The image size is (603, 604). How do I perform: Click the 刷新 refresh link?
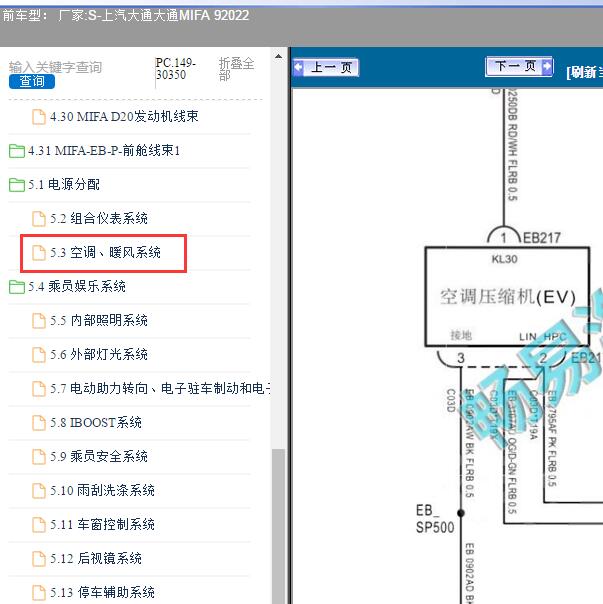pyautogui.click(x=584, y=72)
